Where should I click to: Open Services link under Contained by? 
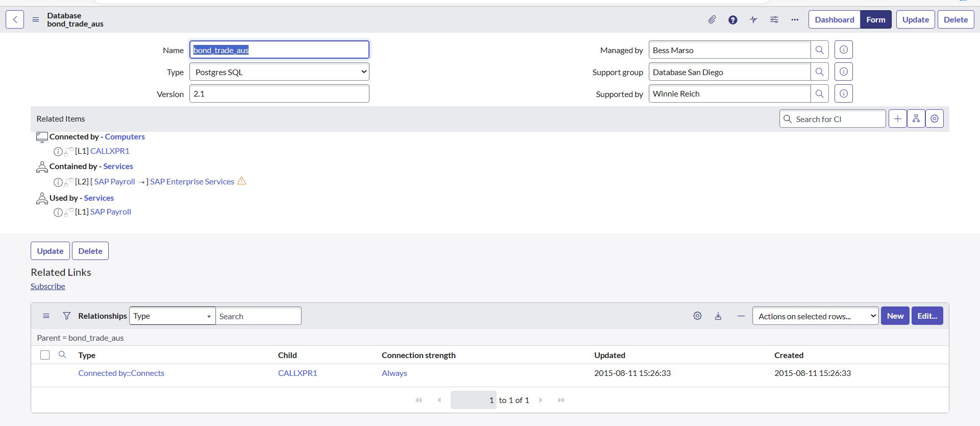point(118,166)
